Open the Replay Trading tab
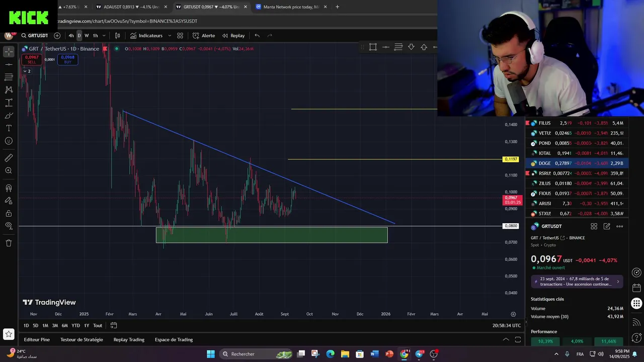 [129, 340]
